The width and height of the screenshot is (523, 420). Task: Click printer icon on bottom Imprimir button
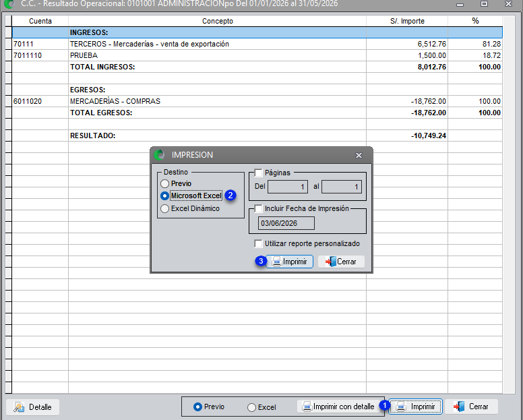point(401,407)
